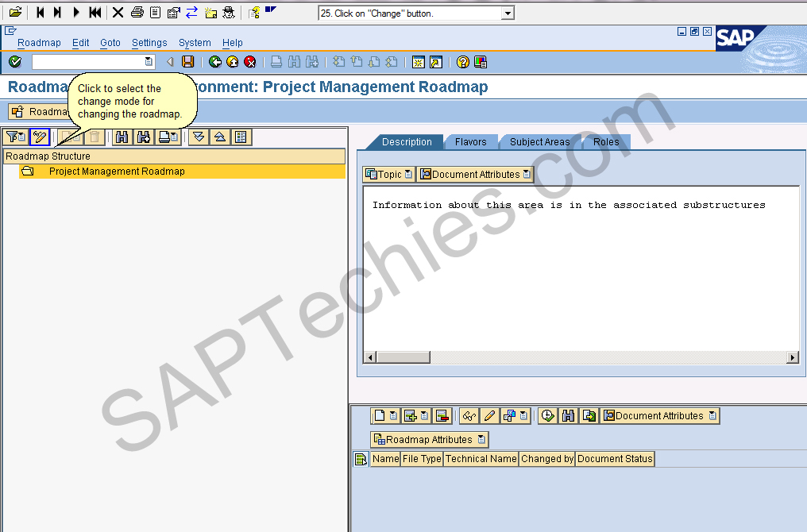Click the open folder icon in tutorial toolbar
This screenshot has height=532, width=807.
click(15, 12)
